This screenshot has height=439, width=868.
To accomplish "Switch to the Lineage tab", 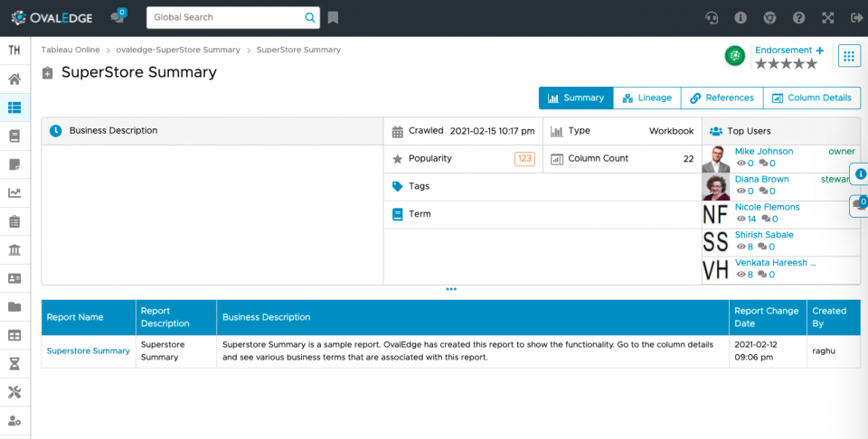I will pyautogui.click(x=647, y=98).
